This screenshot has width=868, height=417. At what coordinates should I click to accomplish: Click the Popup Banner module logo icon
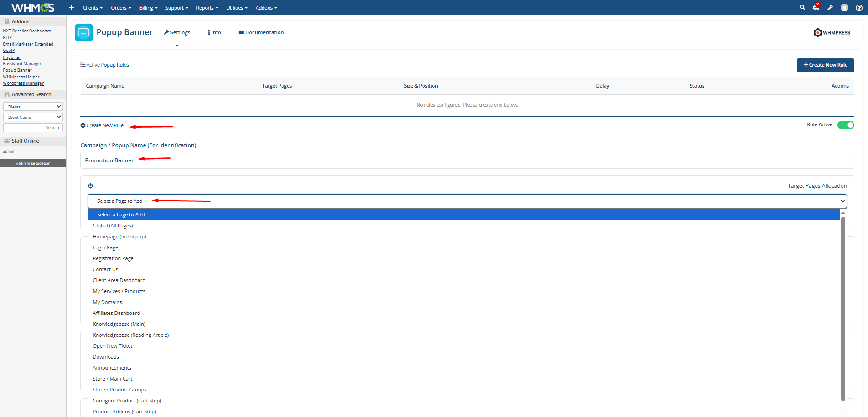(x=84, y=32)
